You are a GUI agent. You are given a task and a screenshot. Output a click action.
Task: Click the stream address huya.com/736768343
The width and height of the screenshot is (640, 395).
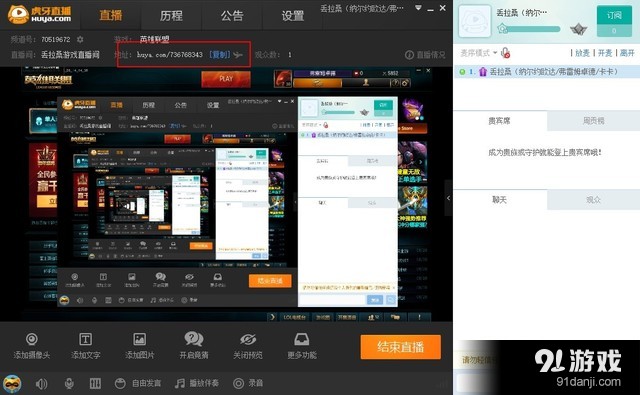click(170, 54)
